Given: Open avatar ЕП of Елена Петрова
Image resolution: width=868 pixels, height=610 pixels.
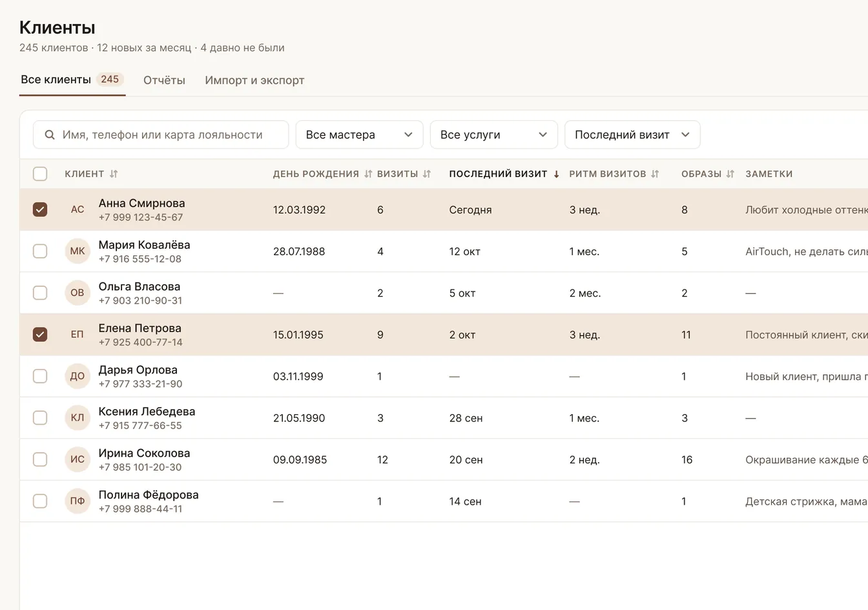Looking at the screenshot, I should [77, 335].
